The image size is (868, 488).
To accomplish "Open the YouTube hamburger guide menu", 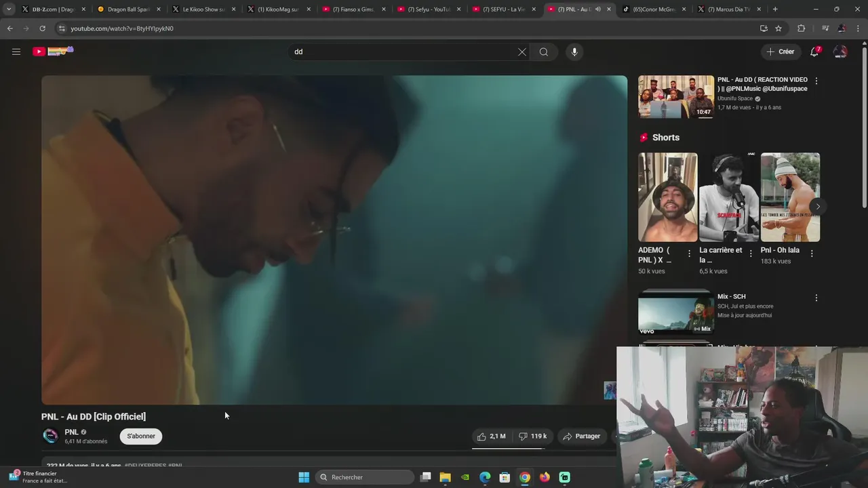I will tap(16, 52).
